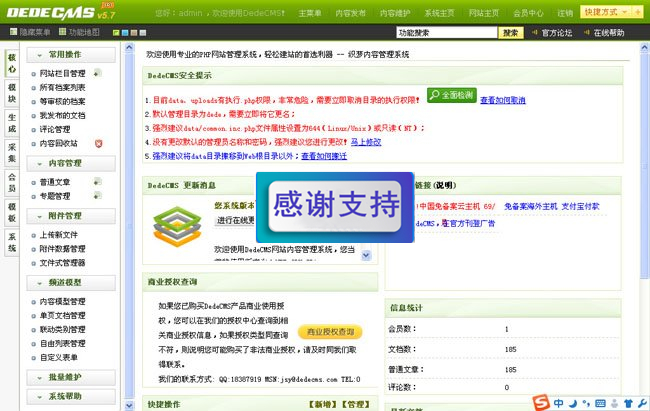
Task: Select the blue skin color square
Action: tap(125, 33)
